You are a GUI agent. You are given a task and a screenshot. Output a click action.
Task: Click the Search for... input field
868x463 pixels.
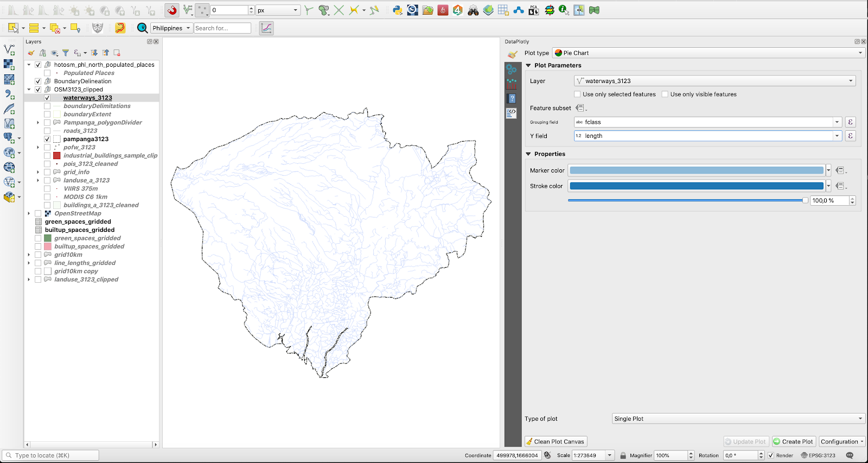coord(222,28)
